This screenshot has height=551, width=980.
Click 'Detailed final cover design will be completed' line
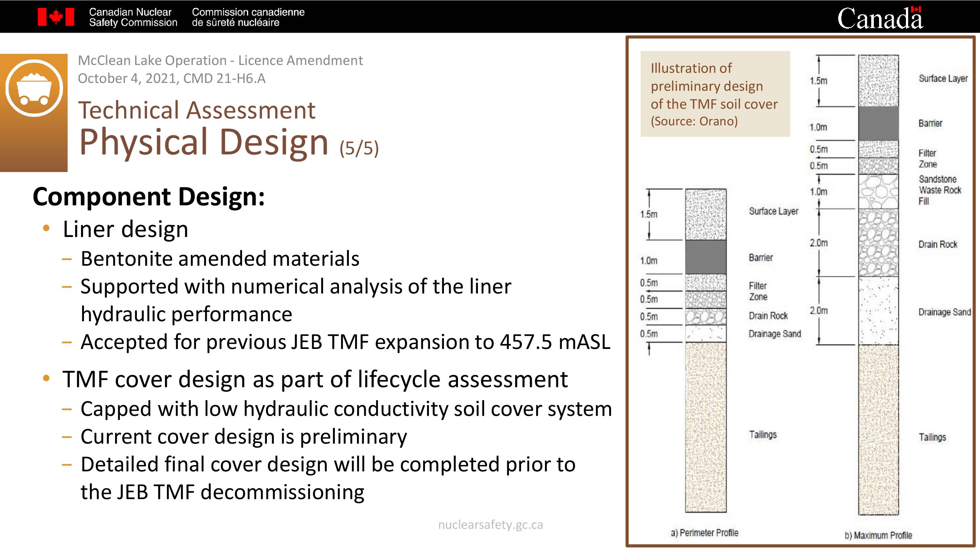(x=328, y=464)
